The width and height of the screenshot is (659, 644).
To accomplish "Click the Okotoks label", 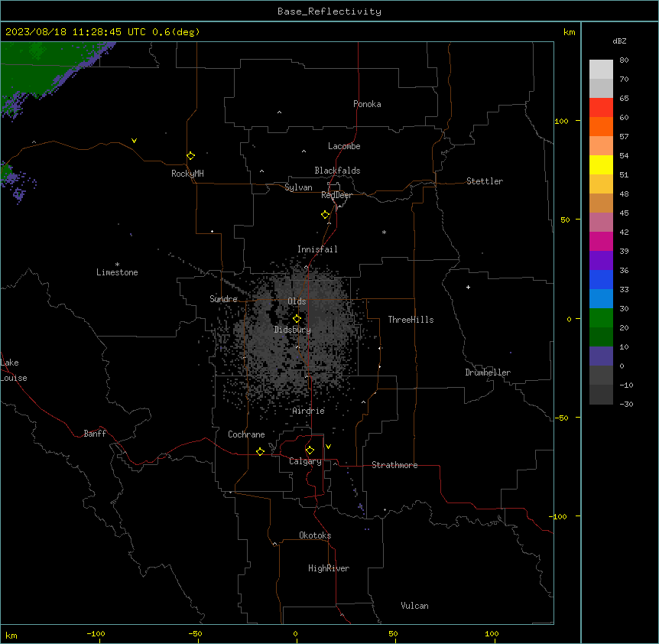I will point(315,535).
